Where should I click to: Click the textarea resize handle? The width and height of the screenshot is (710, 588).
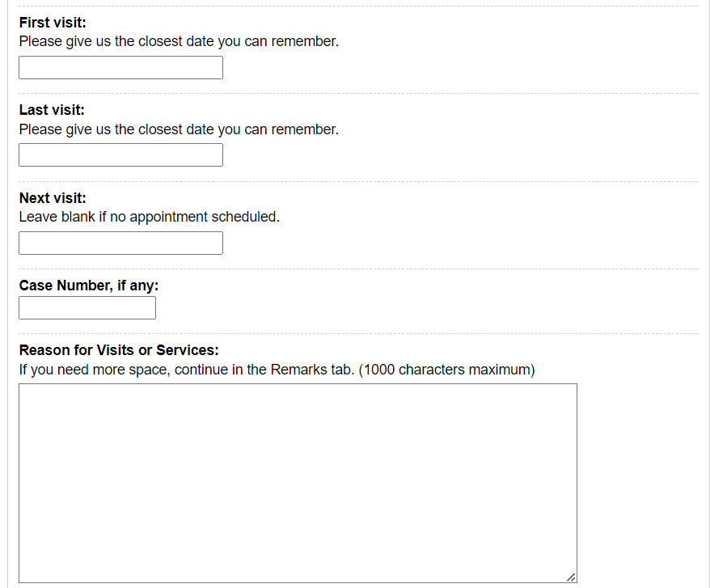(571, 577)
